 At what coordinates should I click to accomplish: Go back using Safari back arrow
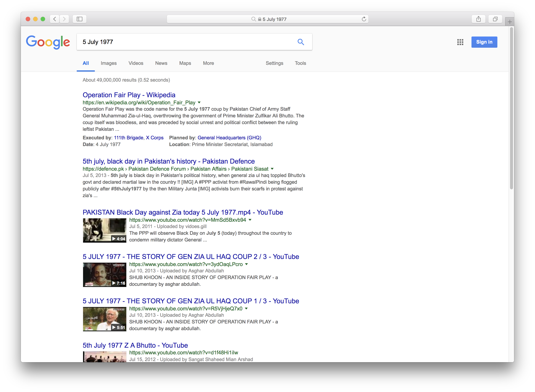tap(55, 19)
